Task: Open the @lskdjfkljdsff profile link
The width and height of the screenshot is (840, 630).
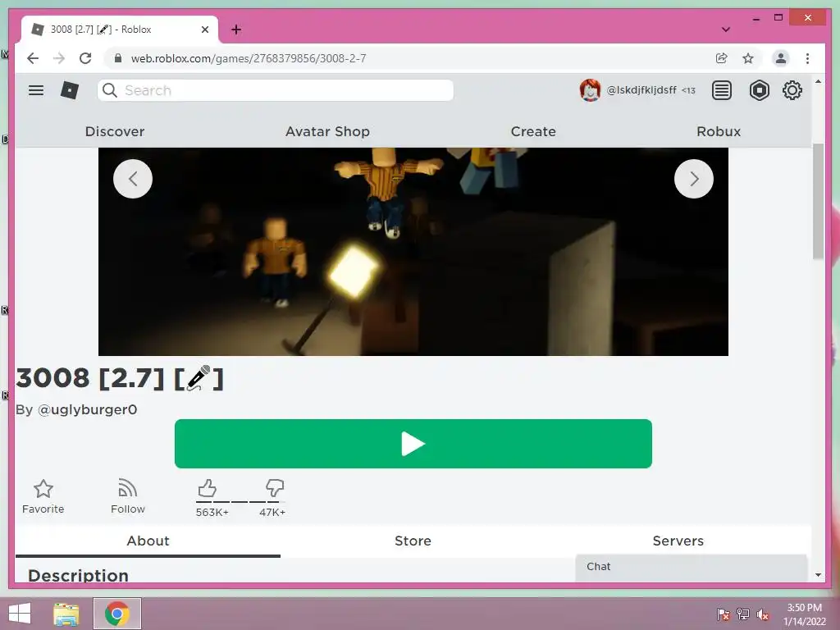Action: pos(641,90)
